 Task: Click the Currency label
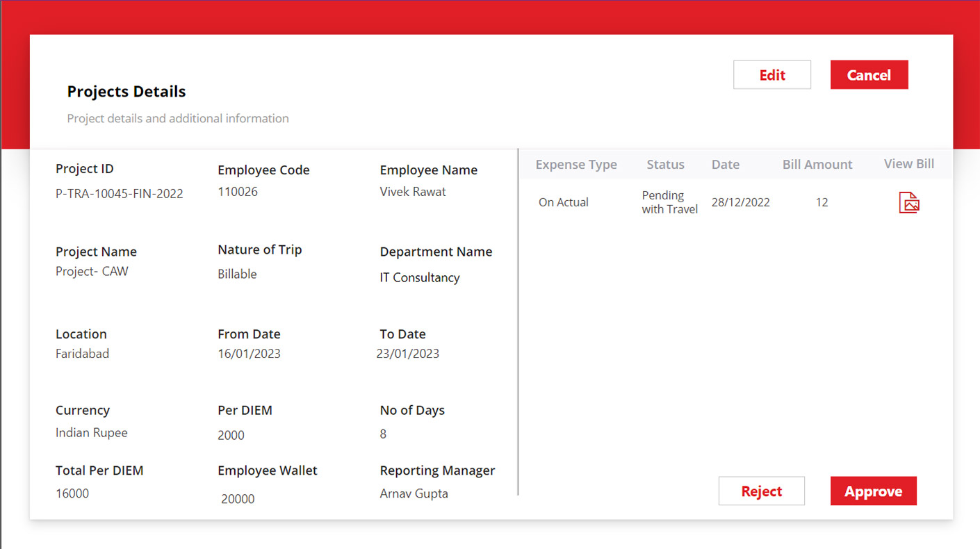(82, 411)
